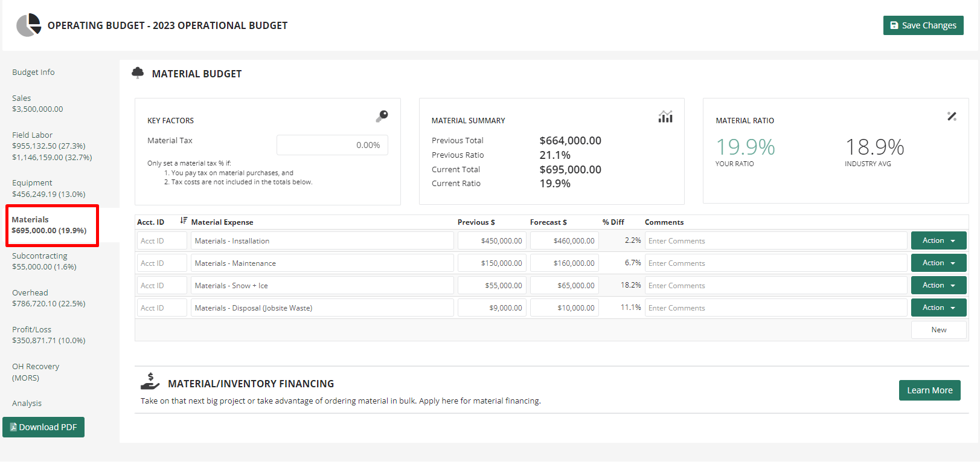Click Acct ID field for Snow + Ice row
980x464 pixels.
(162, 285)
